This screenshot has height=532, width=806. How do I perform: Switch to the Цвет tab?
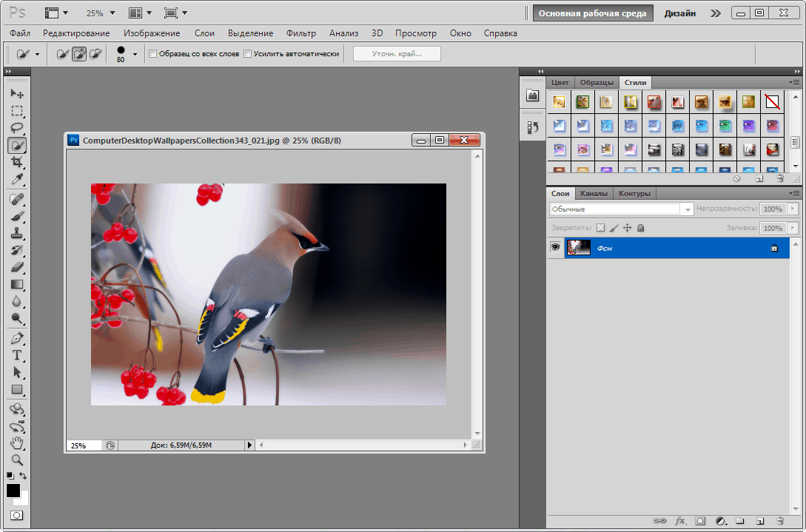coord(560,82)
